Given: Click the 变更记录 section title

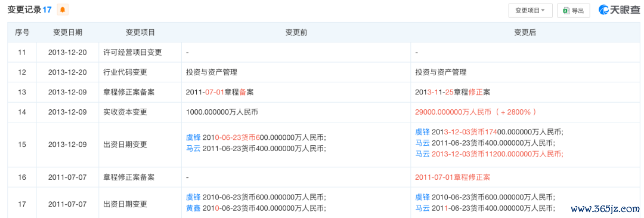Looking at the screenshot, I should pos(24,10).
